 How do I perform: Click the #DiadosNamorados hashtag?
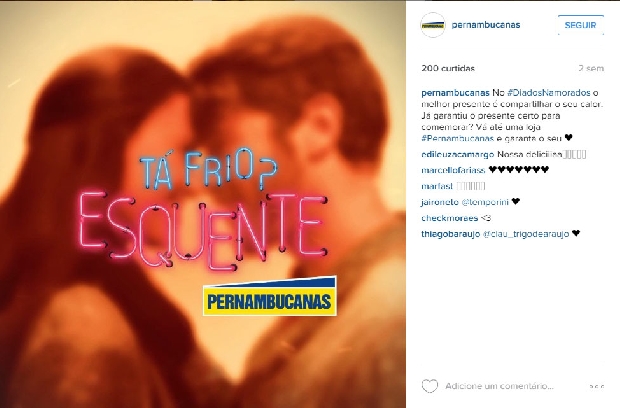tap(549, 93)
